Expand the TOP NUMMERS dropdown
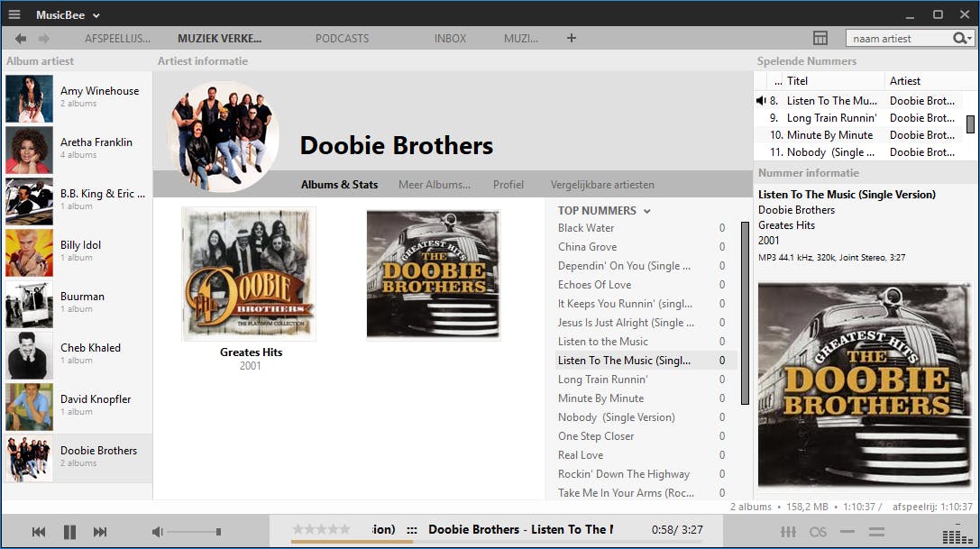The height and width of the screenshot is (549, 980). [x=647, y=211]
